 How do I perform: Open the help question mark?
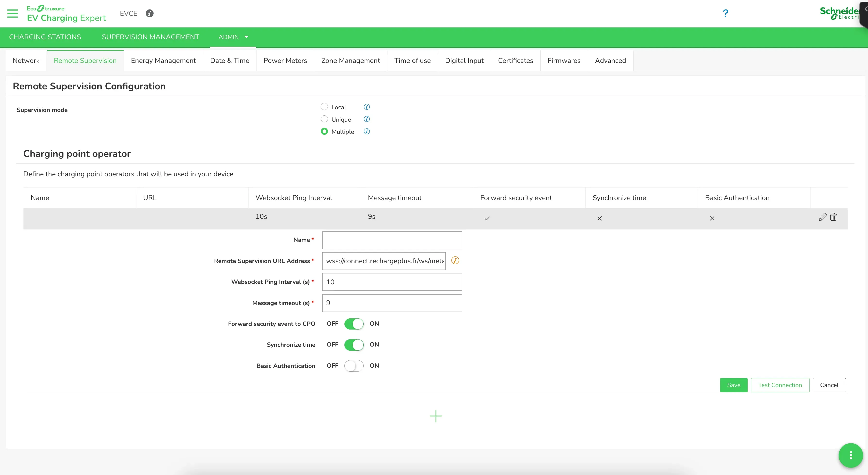tap(726, 14)
